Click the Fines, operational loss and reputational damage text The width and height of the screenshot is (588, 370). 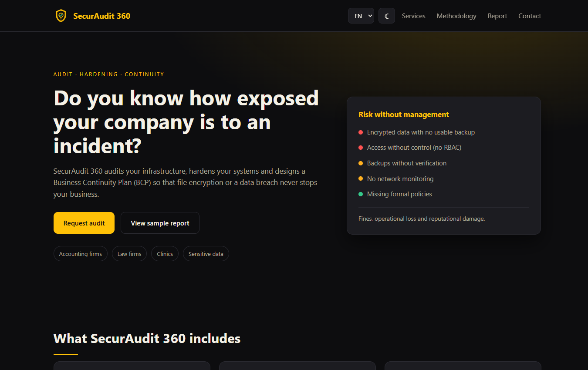pyautogui.click(x=422, y=219)
